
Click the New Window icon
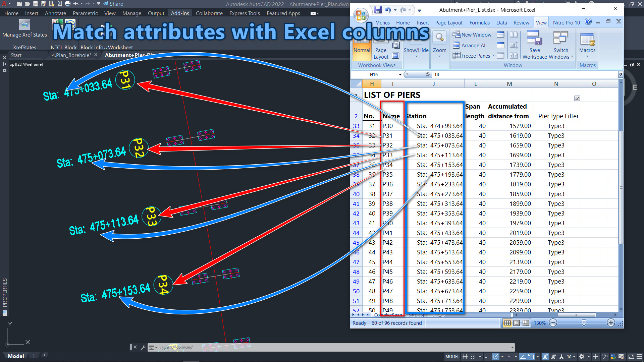[x=456, y=35]
